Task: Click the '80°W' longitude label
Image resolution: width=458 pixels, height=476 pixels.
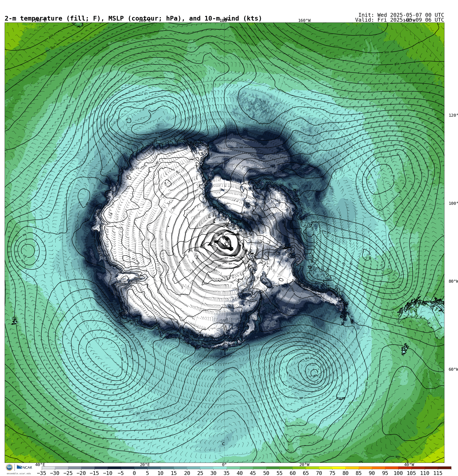Action: click(453, 281)
